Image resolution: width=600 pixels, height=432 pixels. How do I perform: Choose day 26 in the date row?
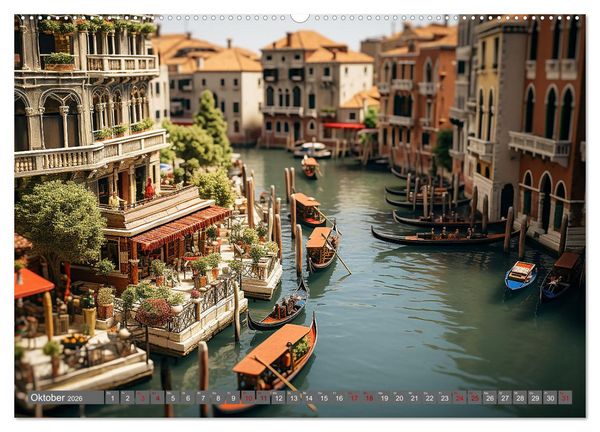coord(490,398)
